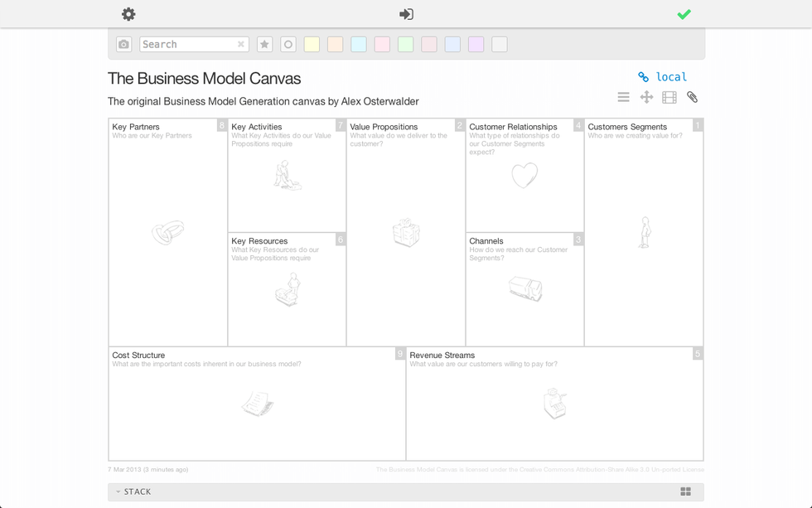Click the Creative Commons license text

[539, 469]
